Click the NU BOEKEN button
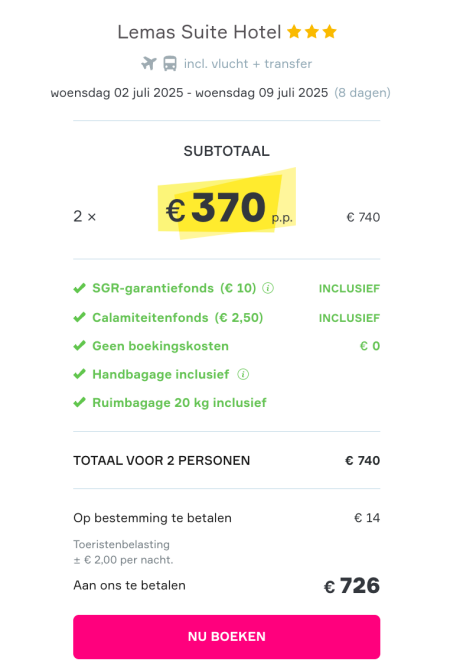This screenshot has height=671, width=450. 227,637
